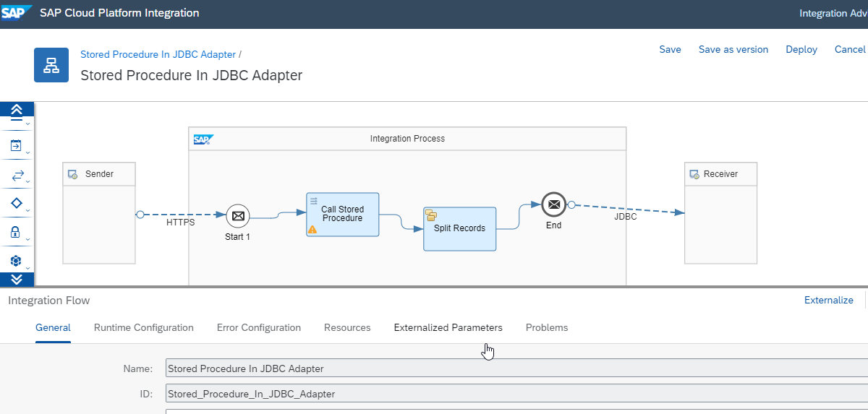Click the Sender participant icon
The height and width of the screenshot is (414, 868).
73,174
